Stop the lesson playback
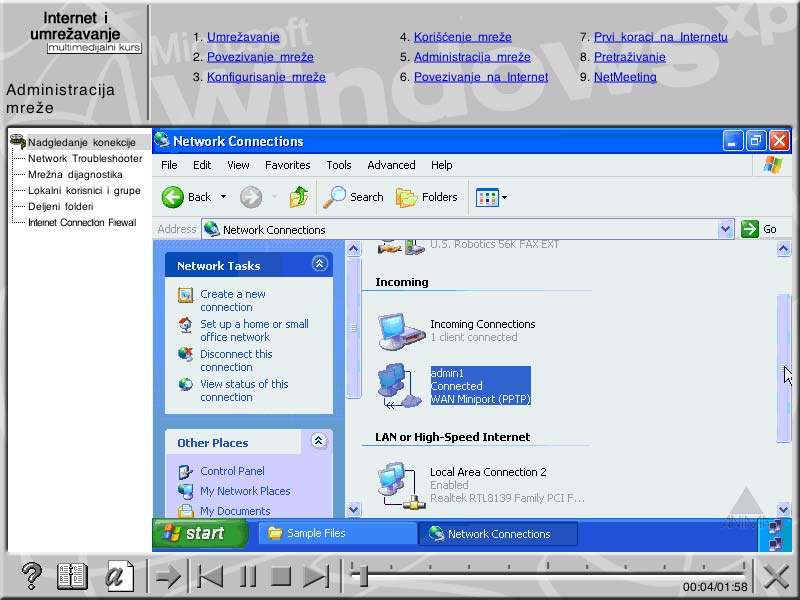 [x=281, y=575]
